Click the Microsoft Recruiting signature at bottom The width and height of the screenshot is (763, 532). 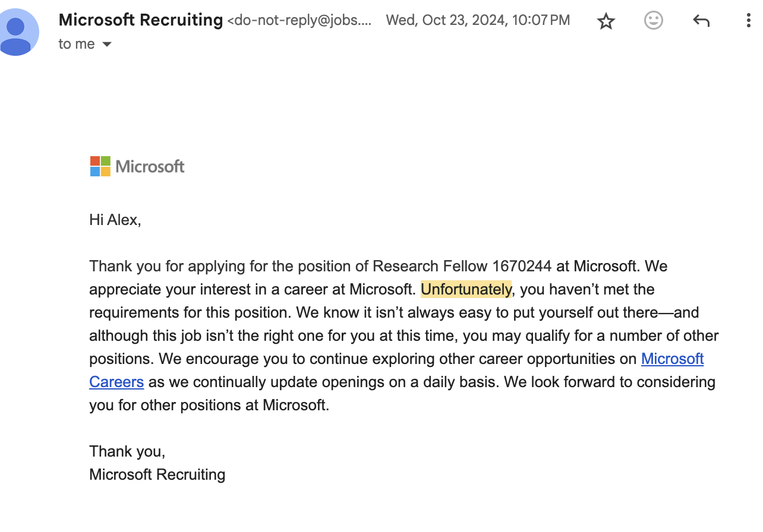(157, 474)
